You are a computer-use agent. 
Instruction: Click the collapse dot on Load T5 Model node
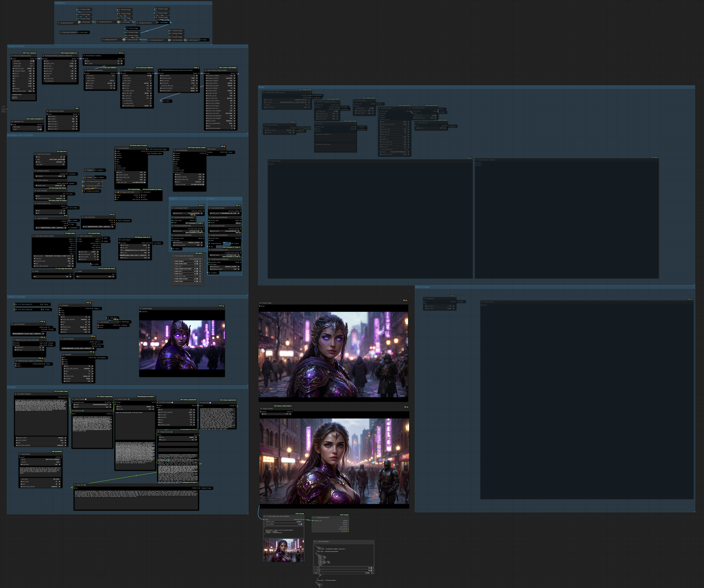tap(73, 399)
